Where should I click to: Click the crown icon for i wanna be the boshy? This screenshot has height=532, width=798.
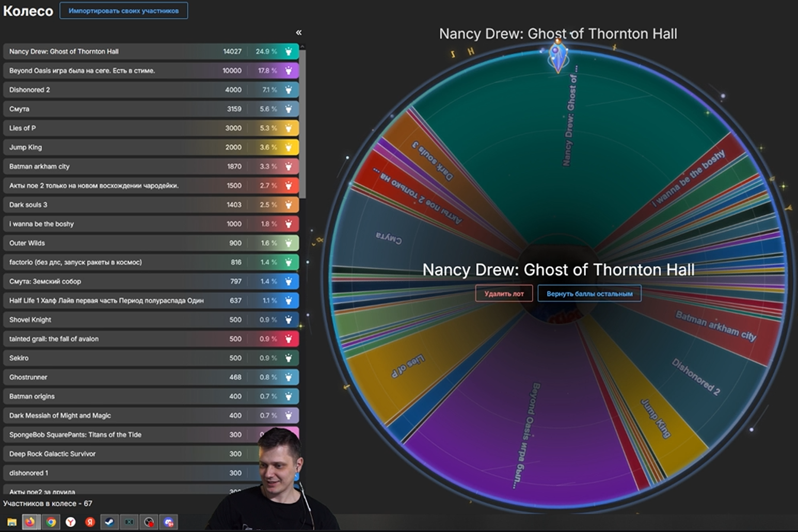289,224
